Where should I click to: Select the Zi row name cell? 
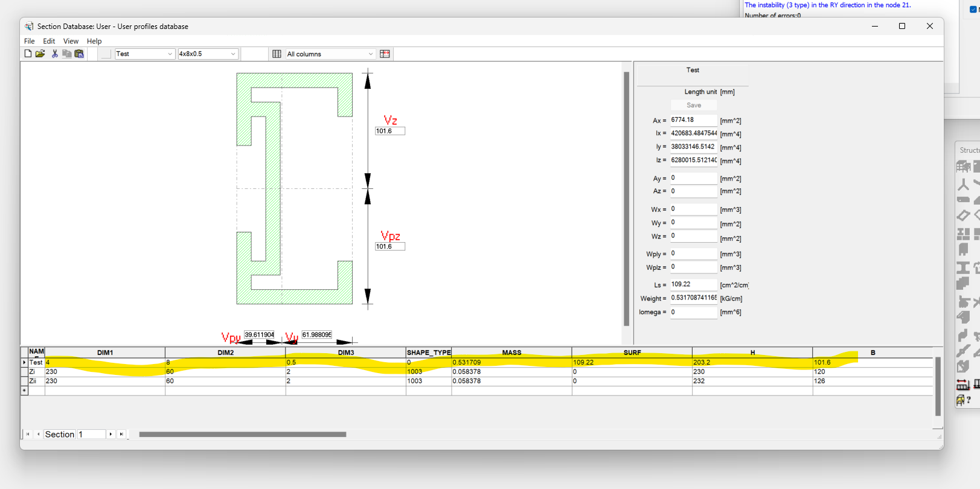coord(36,372)
